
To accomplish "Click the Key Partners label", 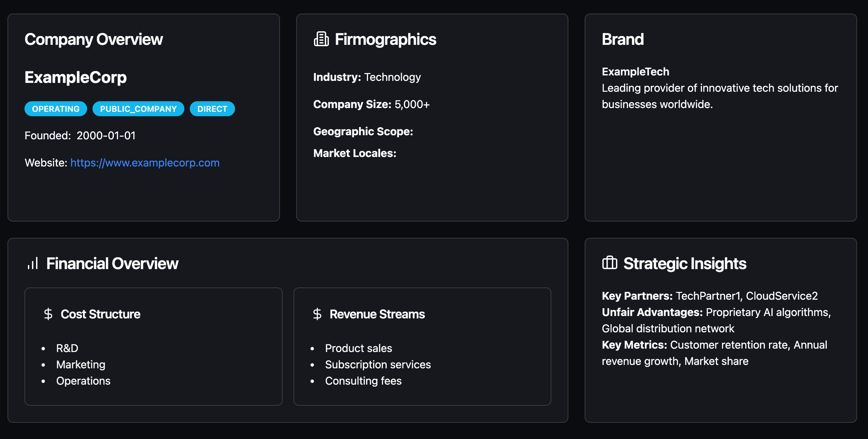I will [637, 296].
